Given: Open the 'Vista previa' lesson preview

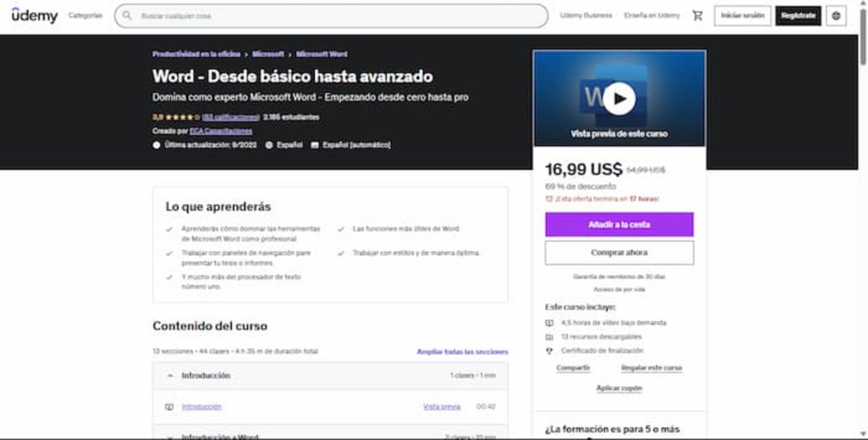Looking at the screenshot, I should (x=441, y=406).
